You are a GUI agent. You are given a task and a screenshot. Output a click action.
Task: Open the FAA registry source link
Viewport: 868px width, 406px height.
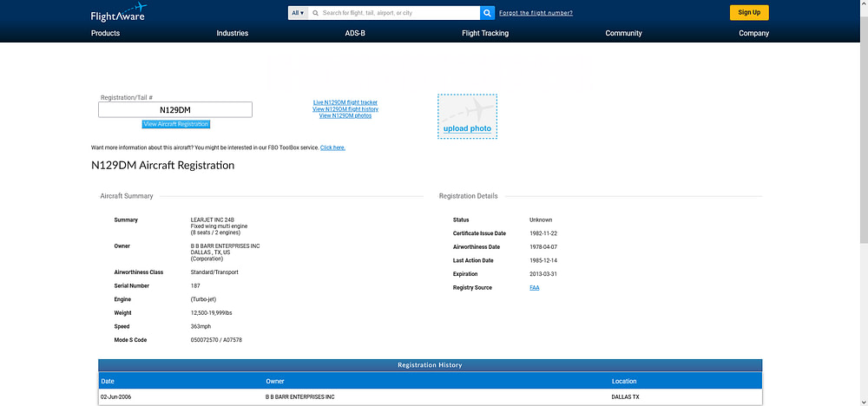pyautogui.click(x=534, y=288)
